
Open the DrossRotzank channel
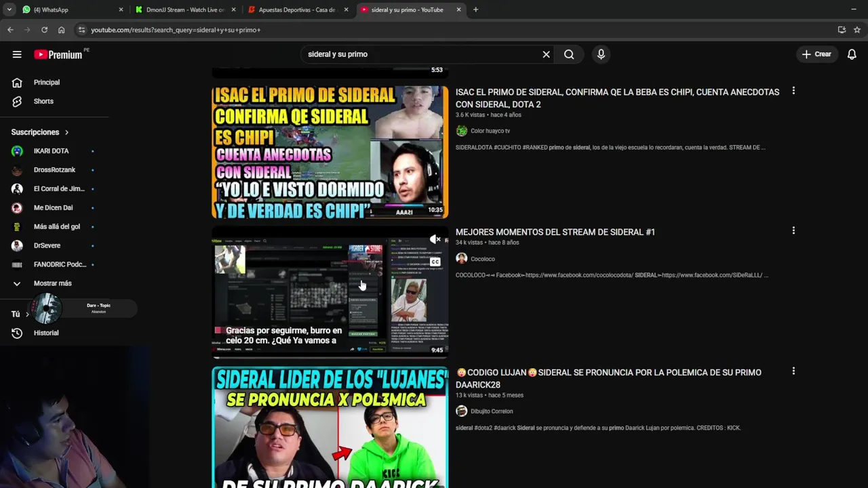point(54,170)
